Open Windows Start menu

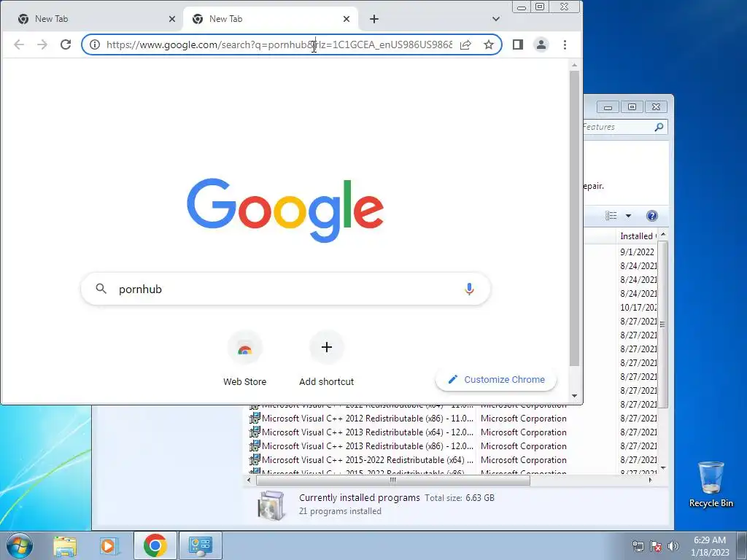20,545
